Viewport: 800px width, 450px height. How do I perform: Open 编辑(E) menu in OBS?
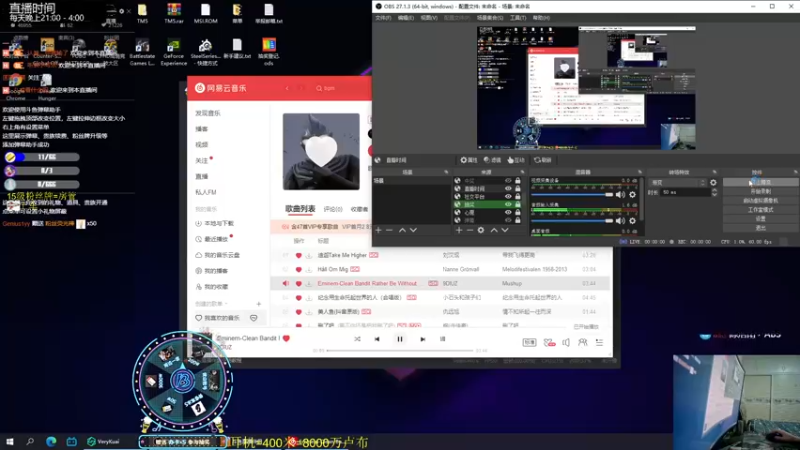coord(406,18)
